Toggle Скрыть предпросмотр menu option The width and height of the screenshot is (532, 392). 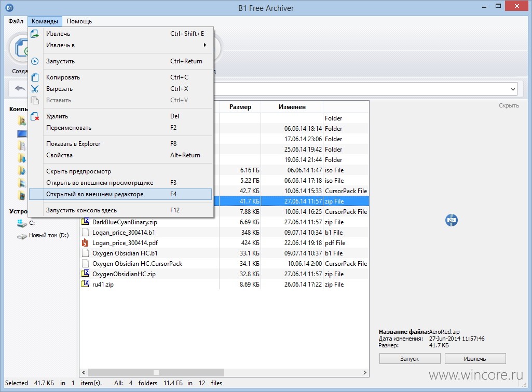120,171
